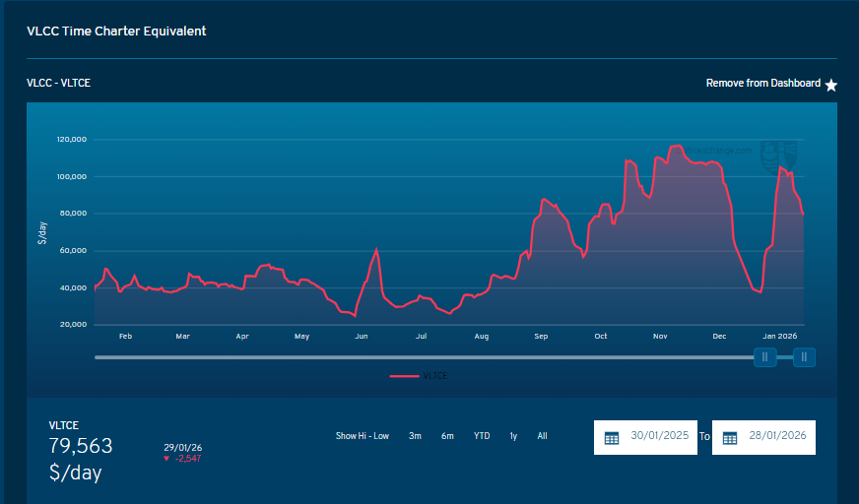Click the Remove from Dashboard link
This screenshot has width=859, height=504.
point(762,84)
